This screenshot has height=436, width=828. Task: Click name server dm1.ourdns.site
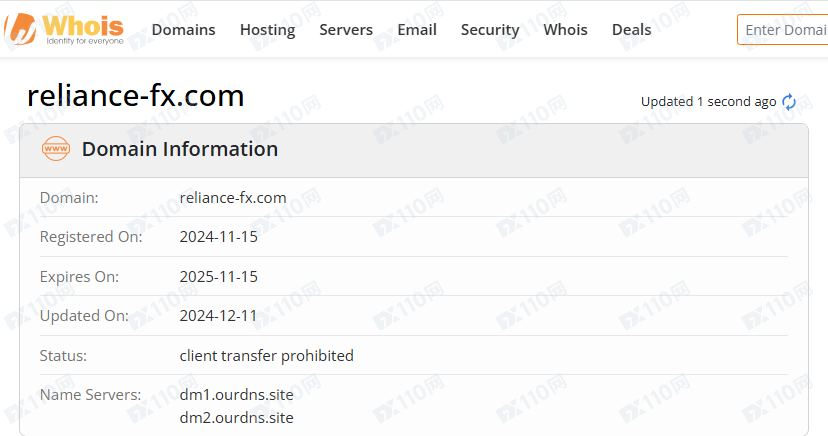tap(237, 394)
